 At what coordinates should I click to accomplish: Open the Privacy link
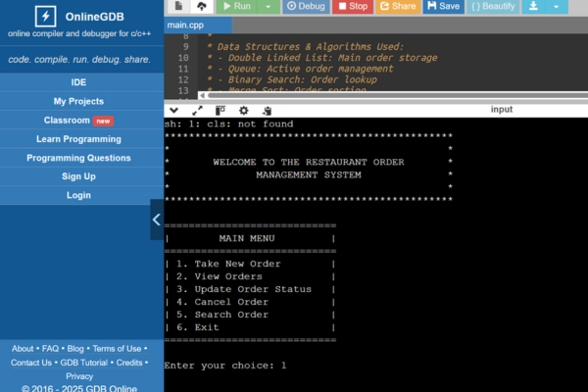click(x=79, y=376)
